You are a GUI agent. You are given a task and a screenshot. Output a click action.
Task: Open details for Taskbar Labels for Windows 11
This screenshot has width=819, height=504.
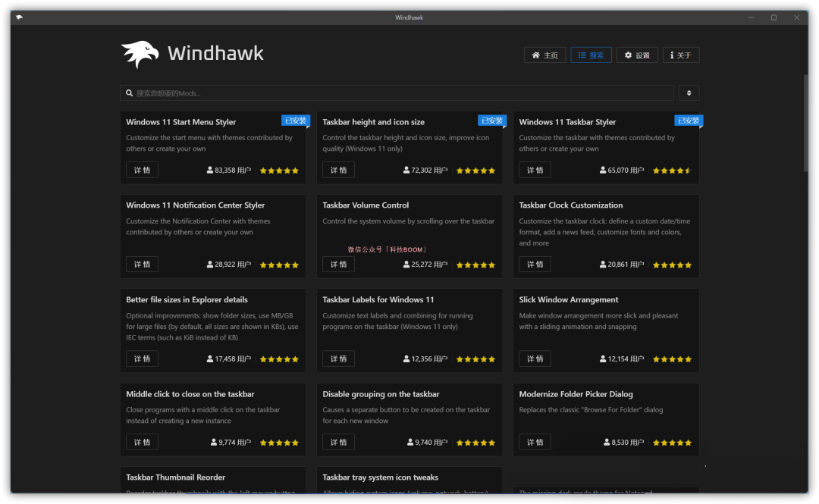point(338,358)
